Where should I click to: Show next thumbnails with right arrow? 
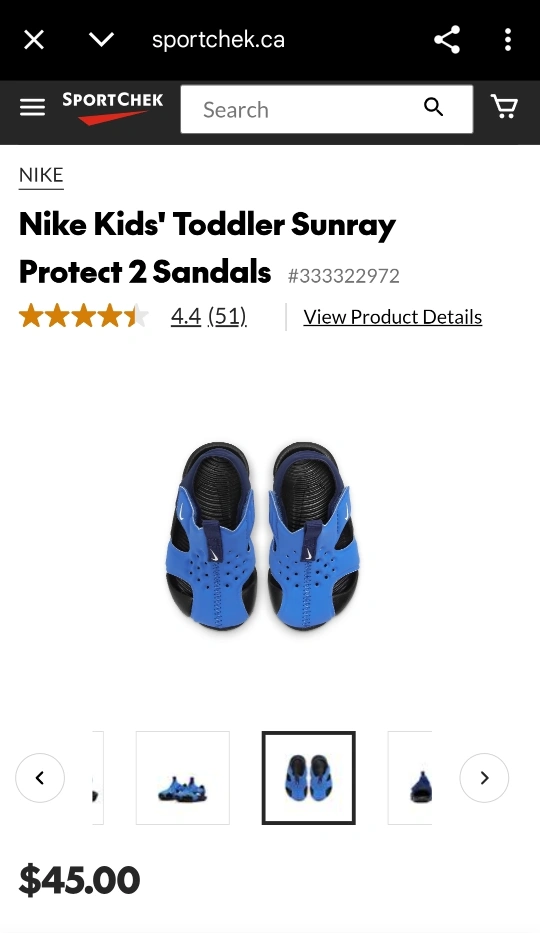coord(484,778)
